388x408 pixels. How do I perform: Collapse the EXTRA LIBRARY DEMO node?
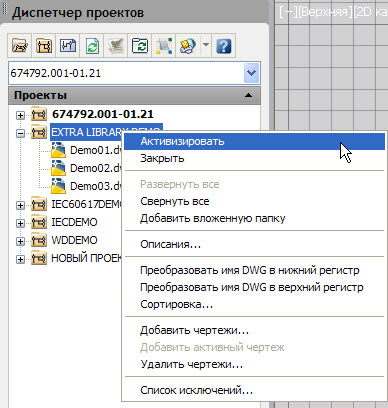coord(20,133)
